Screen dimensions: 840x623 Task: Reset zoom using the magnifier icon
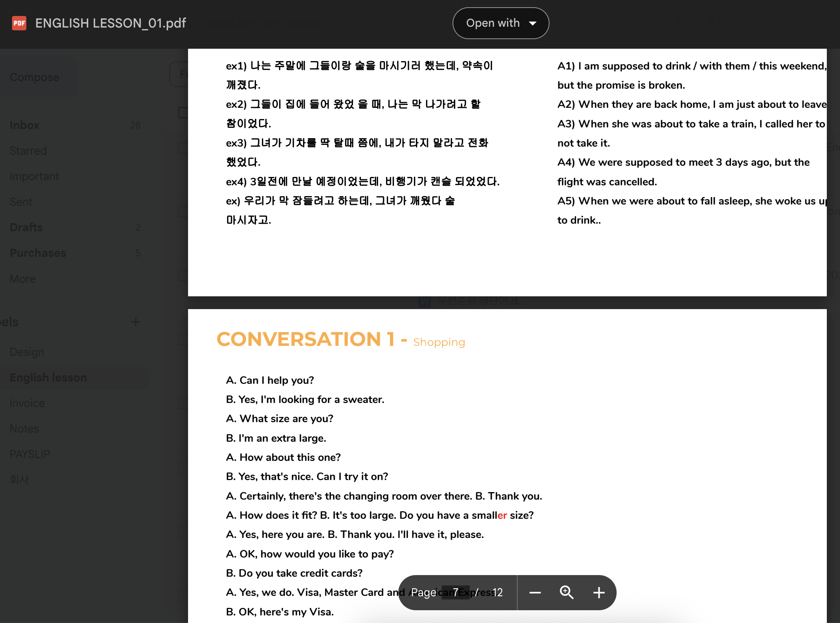(567, 593)
